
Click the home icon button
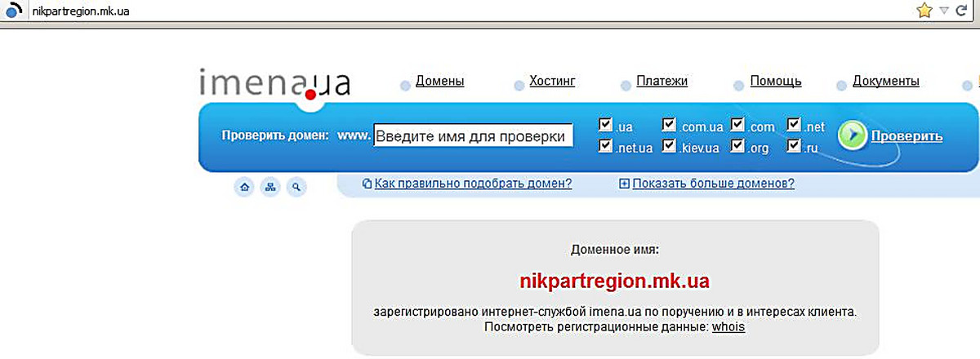243,188
